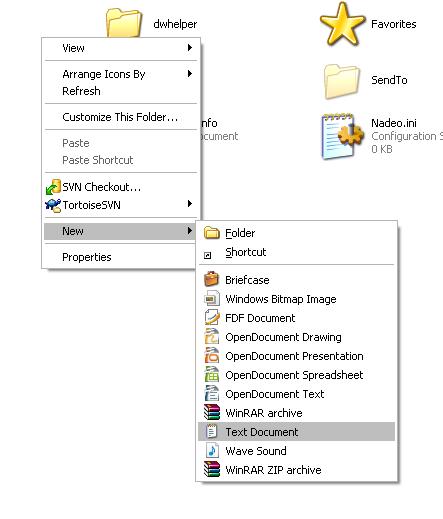Image resolution: width=443 pixels, height=519 pixels.
Task: Click the OpenDocument Presentation icon
Action: point(212,355)
